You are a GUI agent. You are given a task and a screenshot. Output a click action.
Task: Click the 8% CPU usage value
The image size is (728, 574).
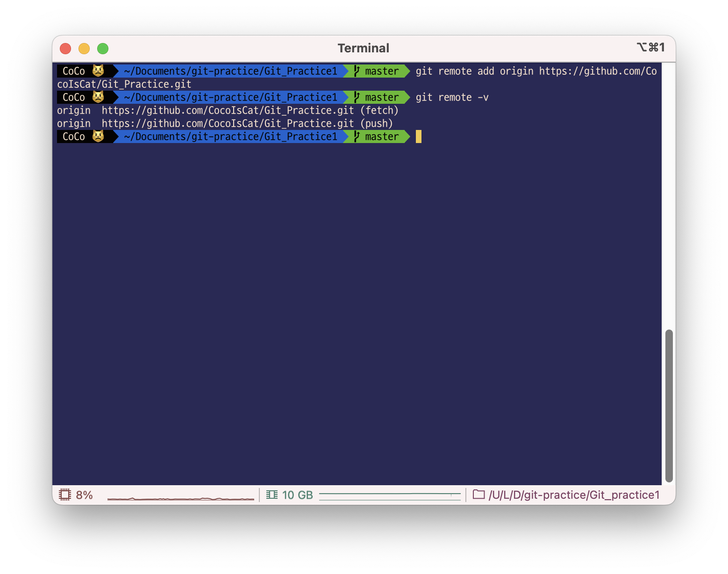click(x=85, y=495)
